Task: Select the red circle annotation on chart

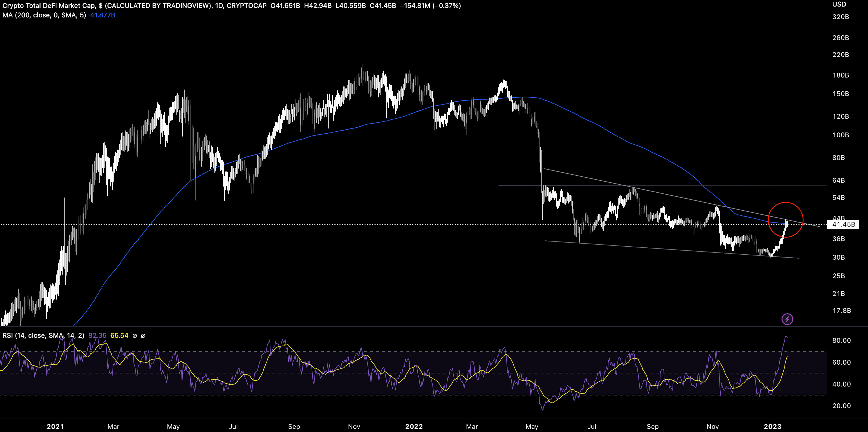Action: pyautogui.click(x=786, y=220)
